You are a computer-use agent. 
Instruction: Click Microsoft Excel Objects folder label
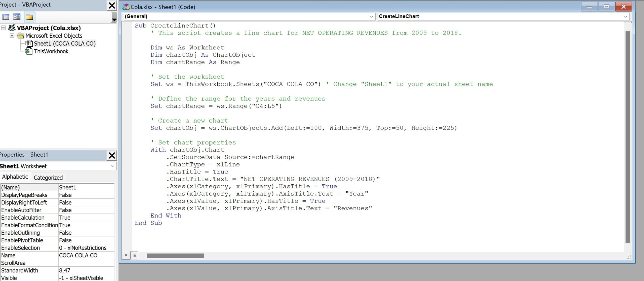pos(54,36)
